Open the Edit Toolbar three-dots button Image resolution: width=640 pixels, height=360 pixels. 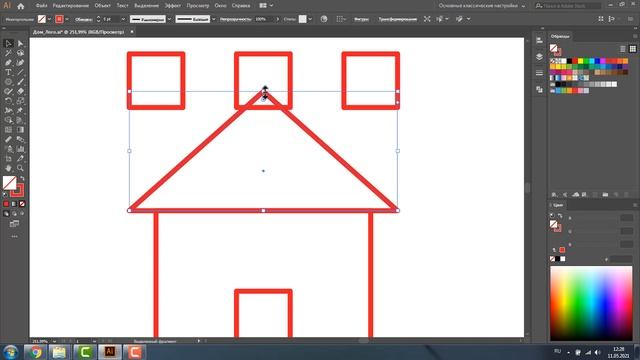pos(14,236)
